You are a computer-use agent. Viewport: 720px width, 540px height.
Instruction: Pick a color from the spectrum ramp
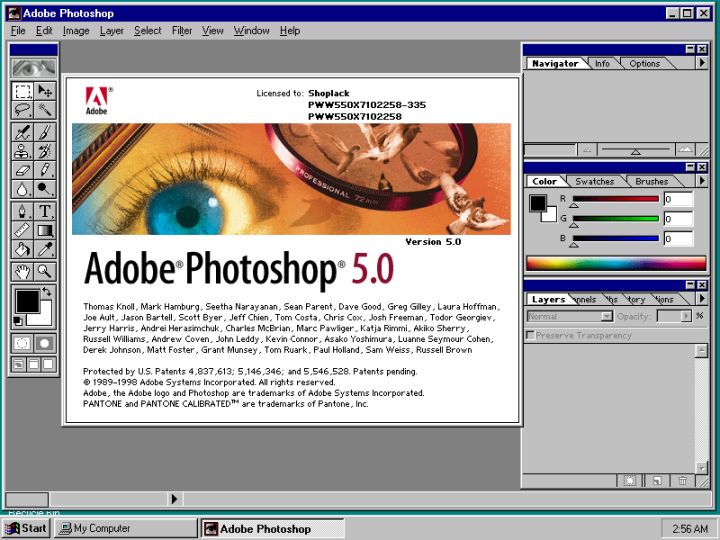coord(616,264)
